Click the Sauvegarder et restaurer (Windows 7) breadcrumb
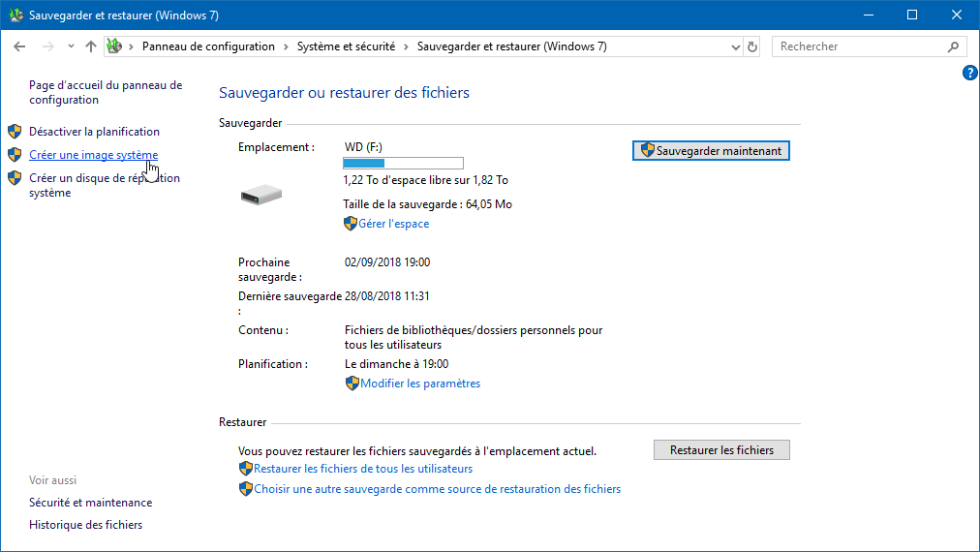980x552 pixels. tap(511, 46)
